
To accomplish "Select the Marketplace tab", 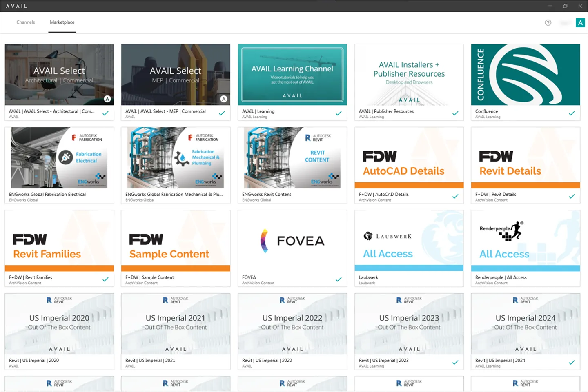I will click(x=62, y=22).
